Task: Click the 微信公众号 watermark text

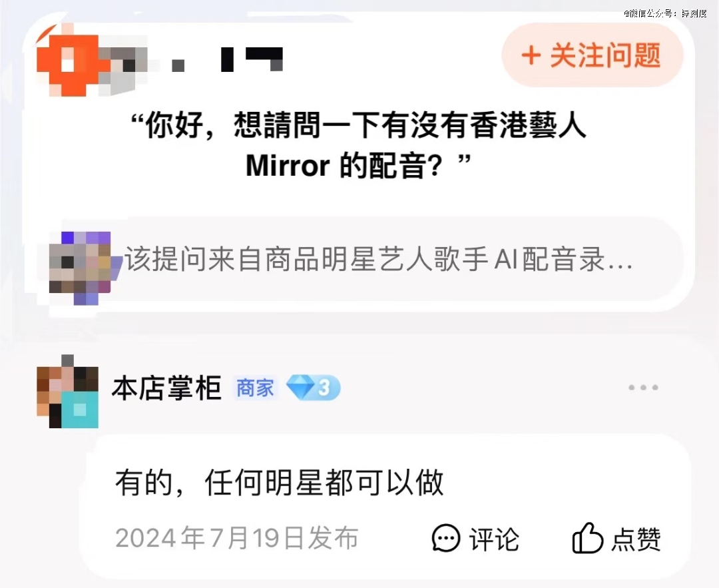Action: click(665, 13)
